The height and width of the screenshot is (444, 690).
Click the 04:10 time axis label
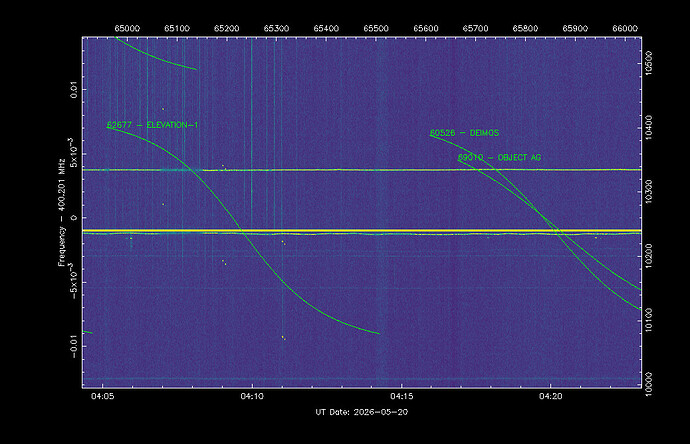252,396
